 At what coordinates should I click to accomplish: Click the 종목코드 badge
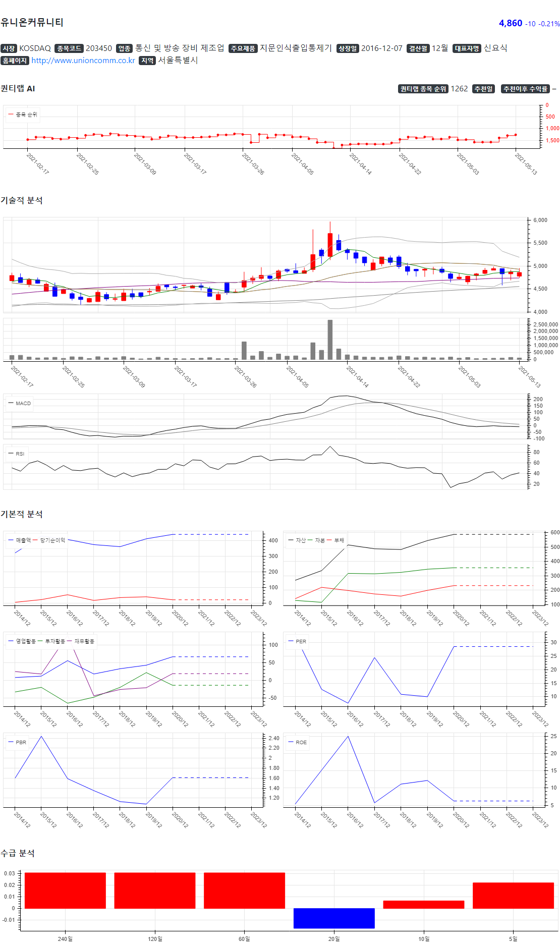pos(69,48)
